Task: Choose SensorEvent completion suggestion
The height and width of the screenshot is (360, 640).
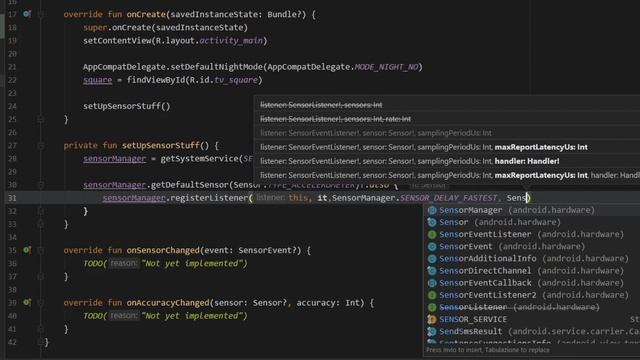Action: [531, 247]
